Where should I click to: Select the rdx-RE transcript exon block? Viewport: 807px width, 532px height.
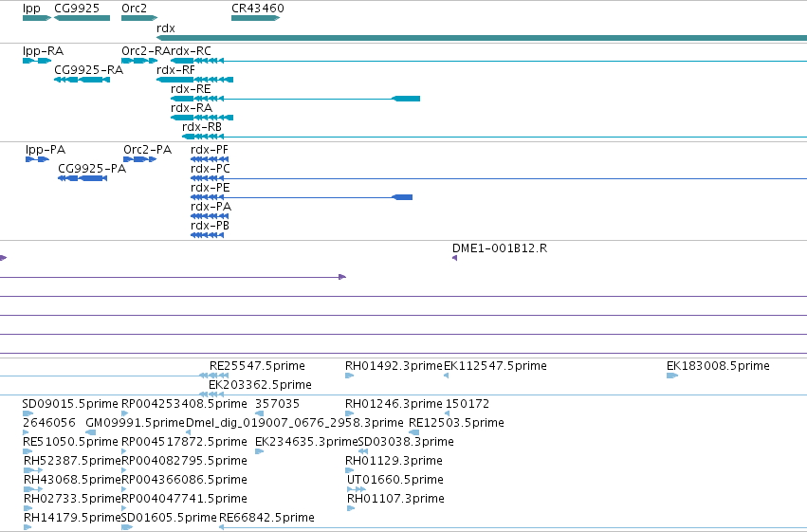pyautogui.click(x=406, y=99)
